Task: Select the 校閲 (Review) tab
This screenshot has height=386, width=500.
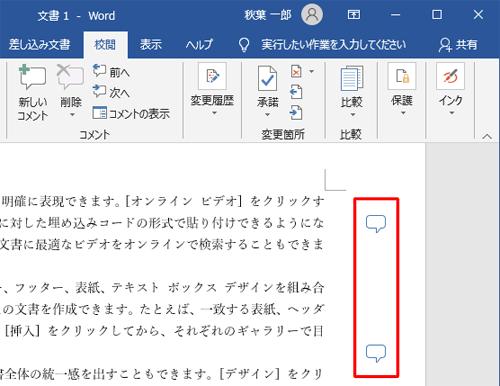Action: tap(105, 45)
